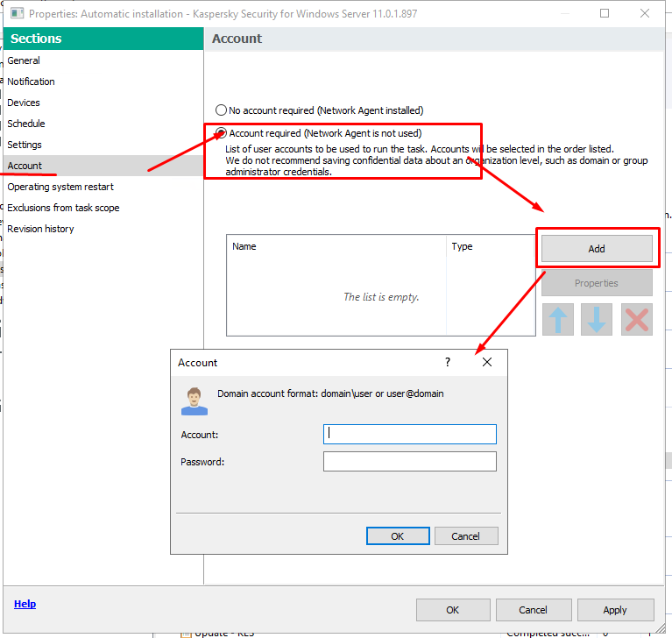Click the Name column header

[336, 246]
